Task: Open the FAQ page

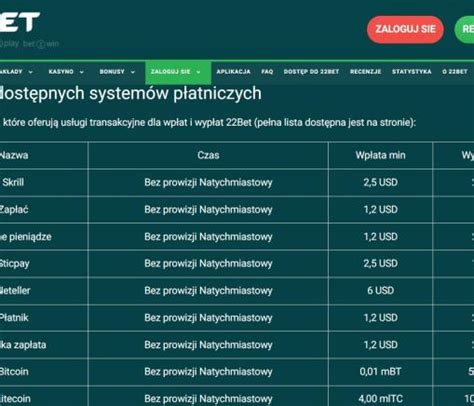Action: coord(267,72)
